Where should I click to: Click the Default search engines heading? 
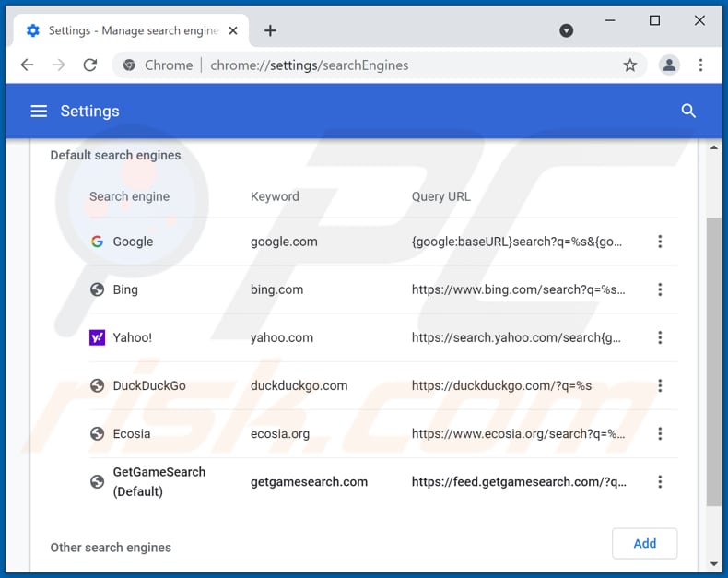[115, 155]
